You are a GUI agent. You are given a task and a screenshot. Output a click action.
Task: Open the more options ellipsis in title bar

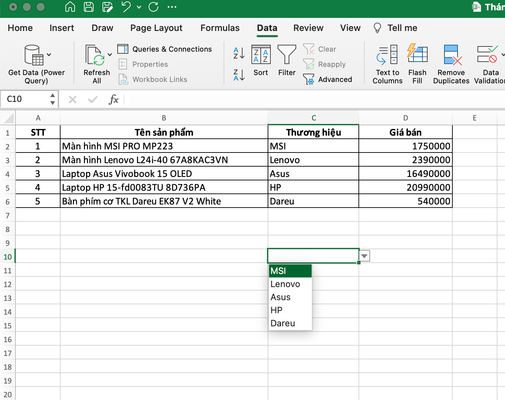tap(172, 7)
